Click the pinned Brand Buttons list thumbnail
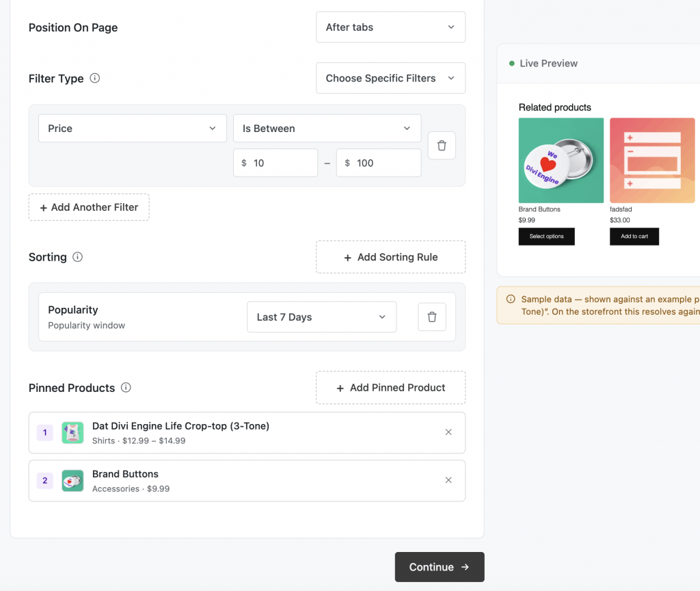 (x=72, y=481)
